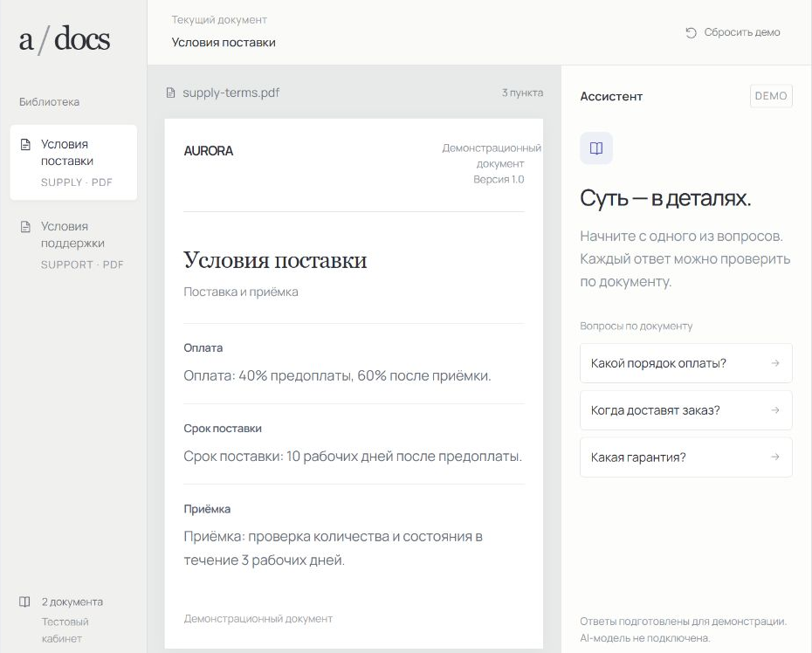812x653 pixels.
Task: Click the Сбросить демо text label
Action: tap(741, 32)
